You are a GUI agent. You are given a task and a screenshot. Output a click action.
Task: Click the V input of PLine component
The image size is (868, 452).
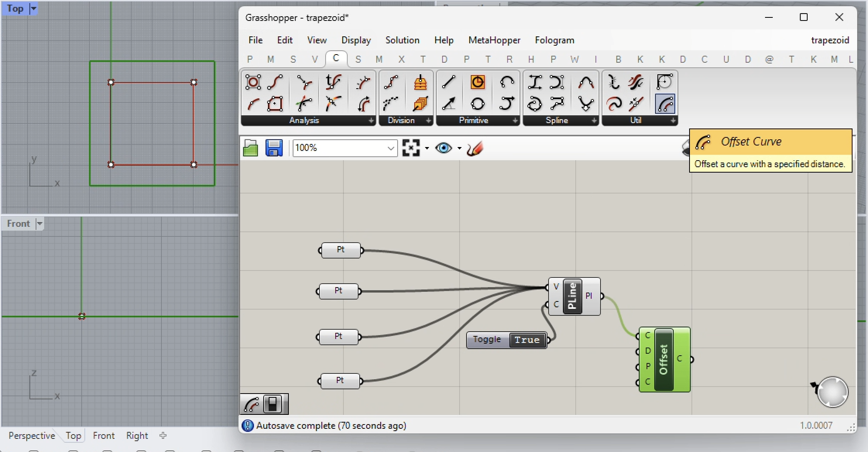point(556,287)
